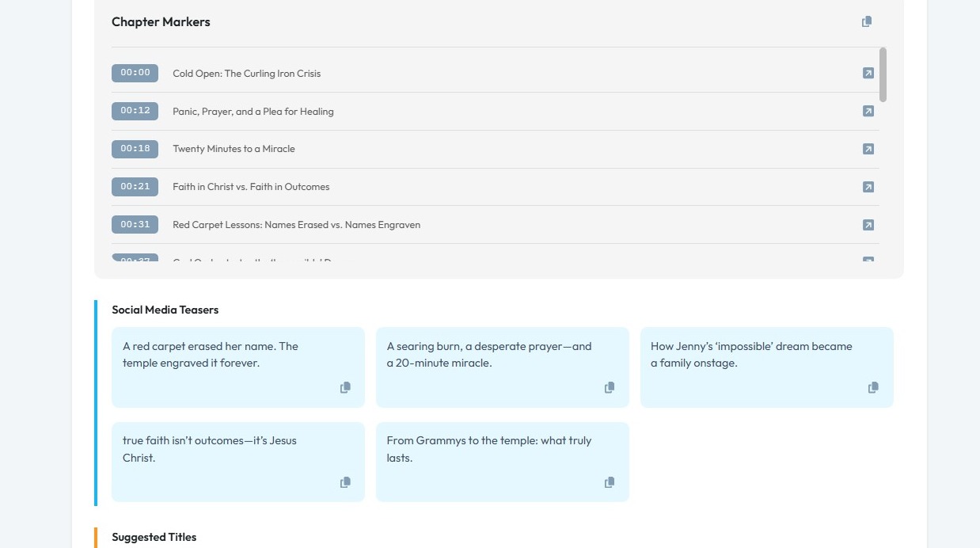The image size is (980, 548).
Task: Select the Cold Open: The Curling Iron Crisis title
Action: 247,74
